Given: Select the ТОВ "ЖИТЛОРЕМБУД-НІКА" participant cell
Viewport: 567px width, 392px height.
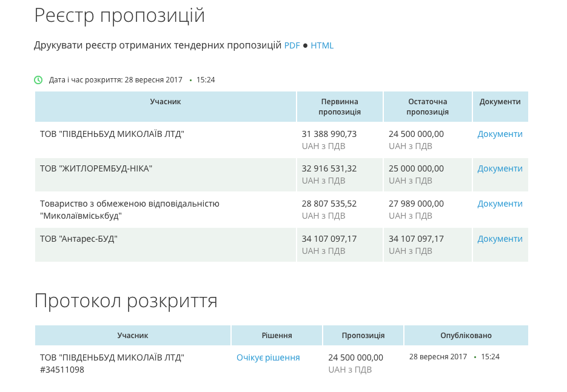Looking at the screenshot, I should (166, 175).
